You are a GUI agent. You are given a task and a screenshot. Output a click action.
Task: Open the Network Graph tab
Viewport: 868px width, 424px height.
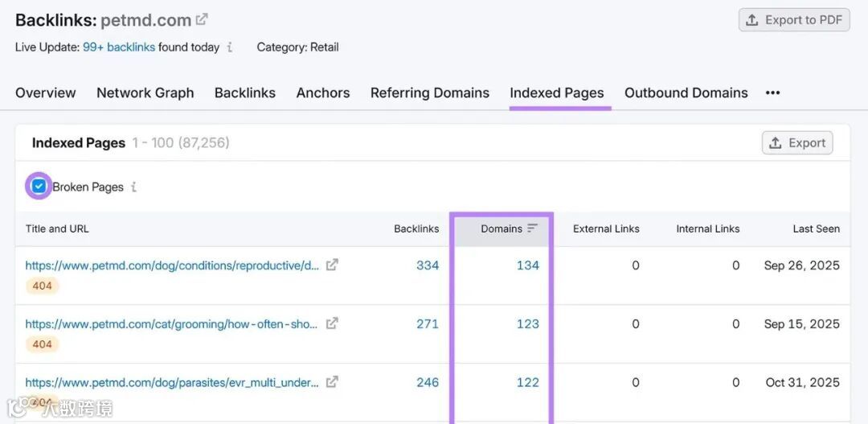pyautogui.click(x=145, y=93)
